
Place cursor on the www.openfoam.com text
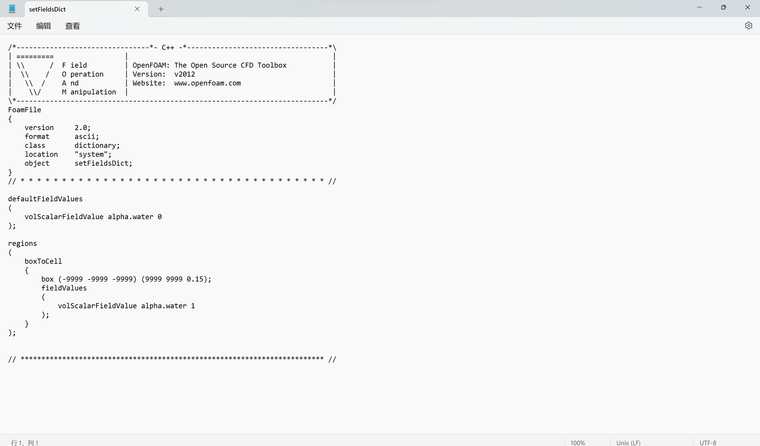click(207, 83)
